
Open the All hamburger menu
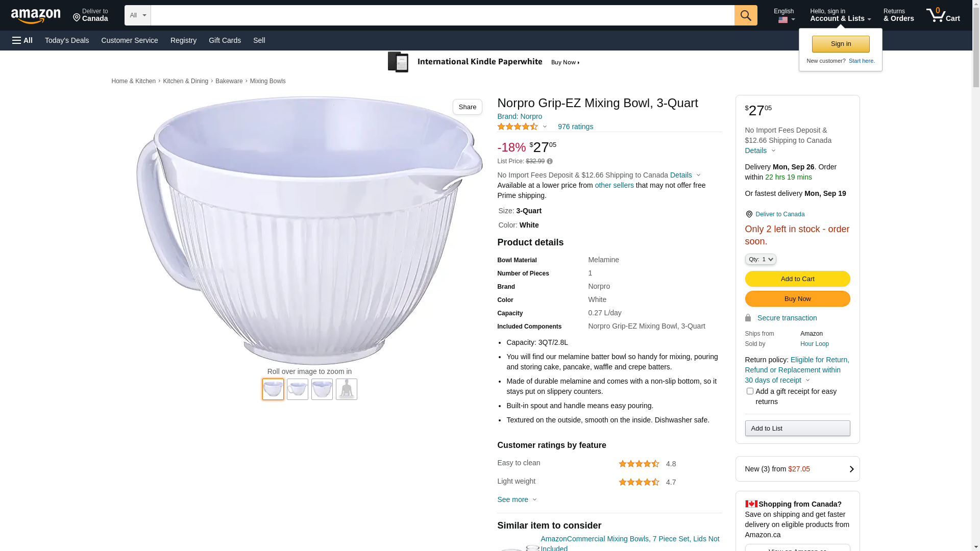(x=22, y=40)
